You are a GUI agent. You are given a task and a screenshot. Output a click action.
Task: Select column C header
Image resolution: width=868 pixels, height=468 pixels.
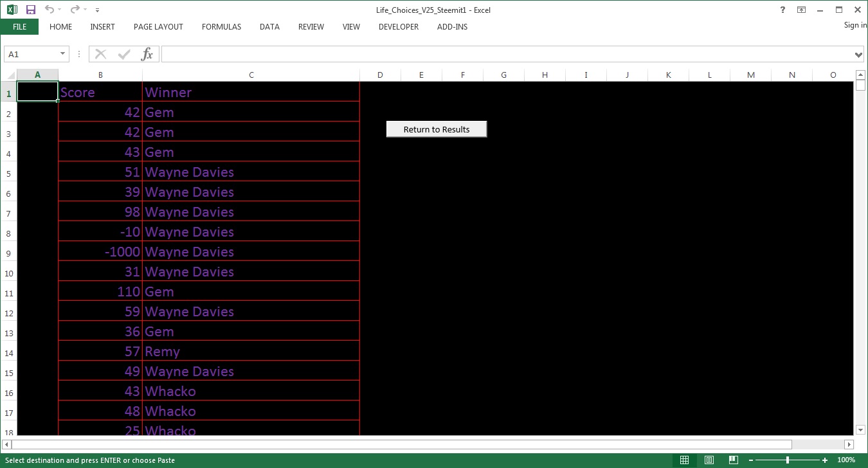[x=251, y=75]
